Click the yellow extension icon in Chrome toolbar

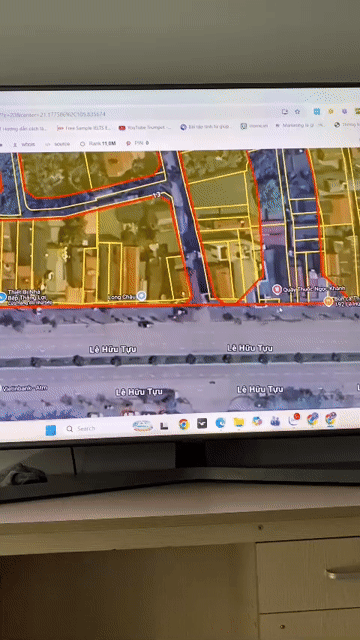[331, 111]
